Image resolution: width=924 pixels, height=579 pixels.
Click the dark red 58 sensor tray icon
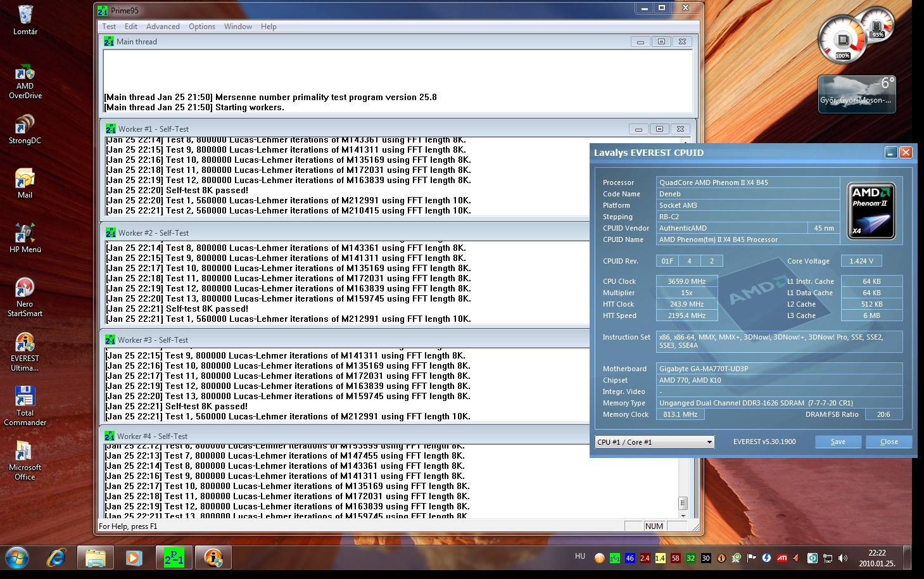[x=675, y=558]
